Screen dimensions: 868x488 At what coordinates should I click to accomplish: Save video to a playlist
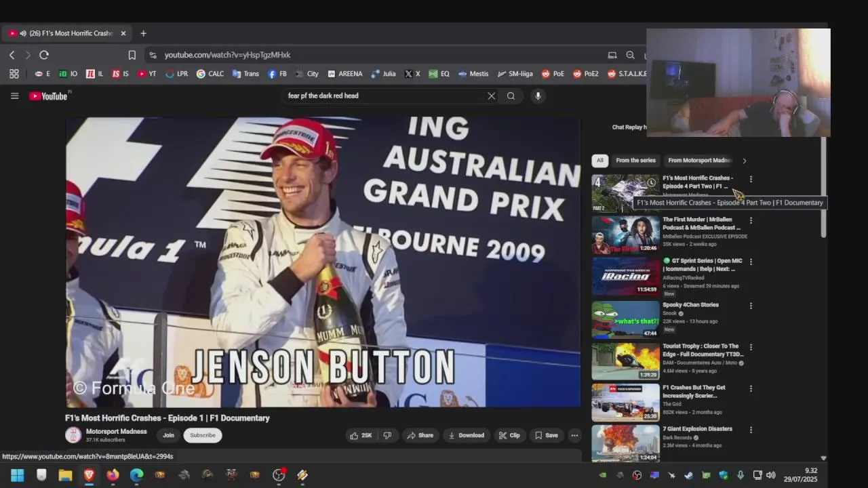click(547, 435)
